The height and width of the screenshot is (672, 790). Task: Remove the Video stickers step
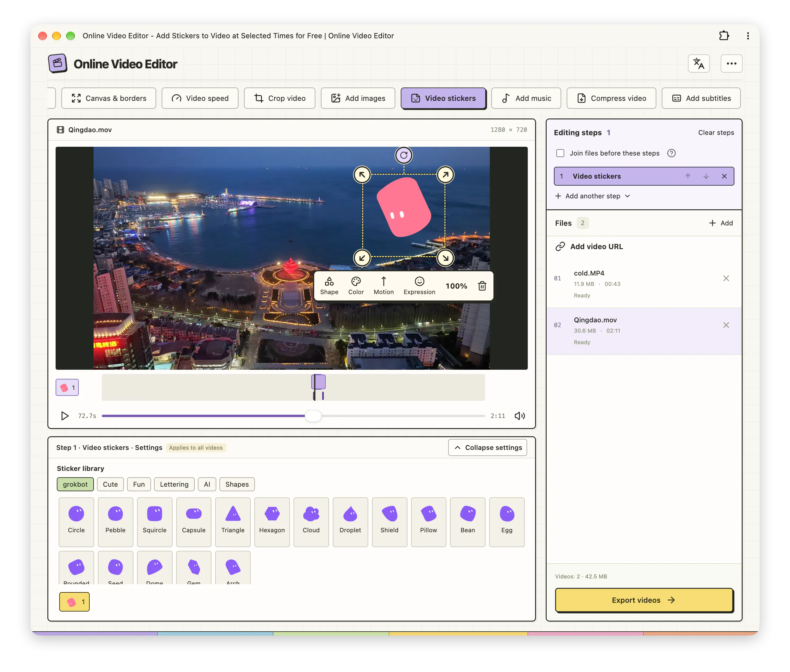[724, 176]
